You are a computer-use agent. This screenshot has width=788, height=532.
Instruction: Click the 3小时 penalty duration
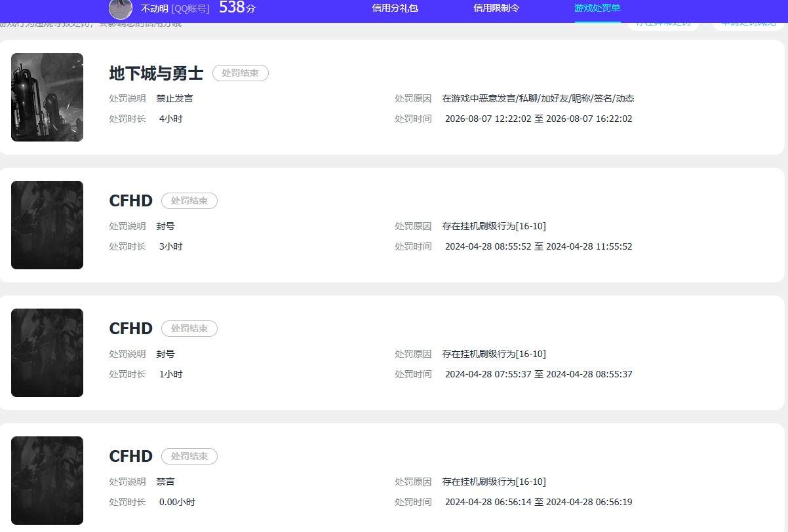click(171, 247)
